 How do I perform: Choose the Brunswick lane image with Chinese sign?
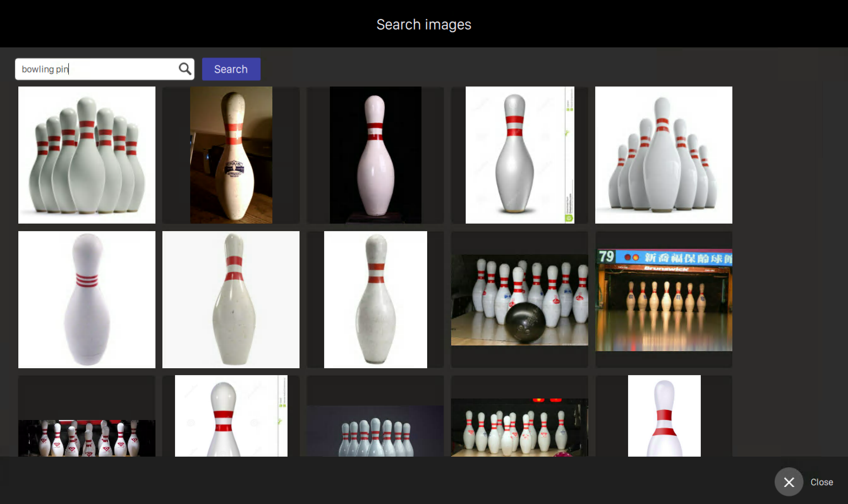pyautogui.click(x=663, y=300)
